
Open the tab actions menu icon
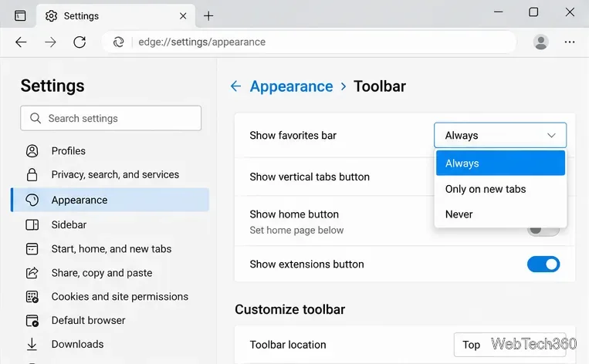(20, 15)
